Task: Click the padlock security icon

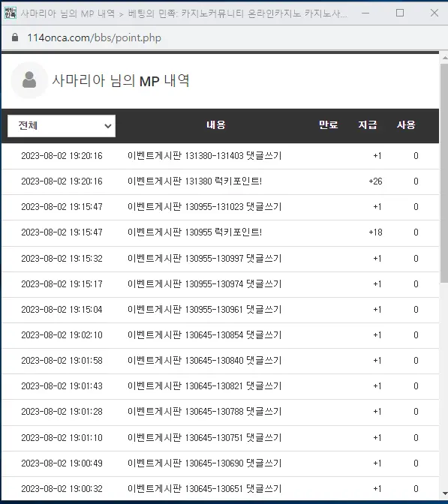Action: click(x=15, y=37)
